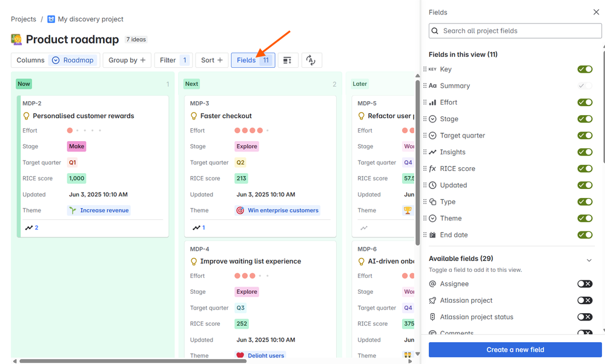Click the project avatar icon in breadcrumb
605x364 pixels.
[x=51, y=19]
